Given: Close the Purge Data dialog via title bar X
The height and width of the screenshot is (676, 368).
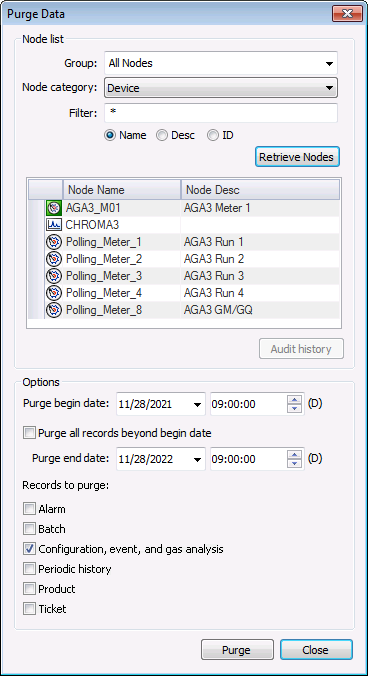Looking at the screenshot, I should [x=347, y=13].
